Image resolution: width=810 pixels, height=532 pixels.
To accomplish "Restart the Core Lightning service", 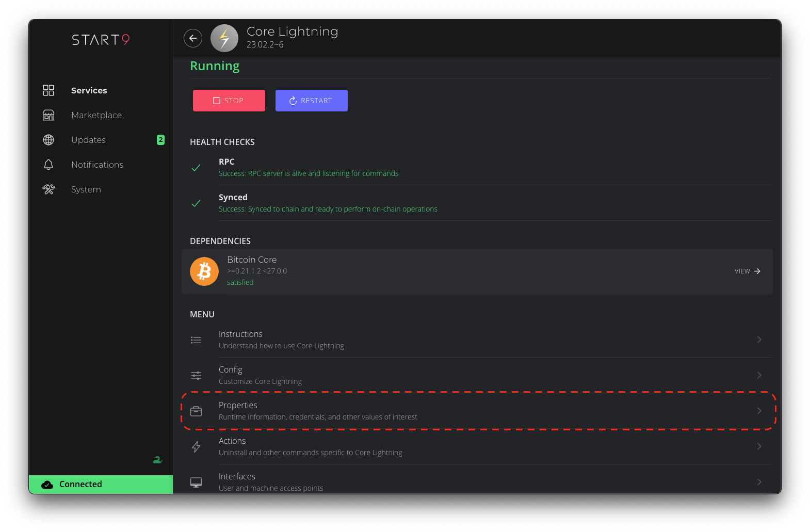I will pyautogui.click(x=312, y=101).
